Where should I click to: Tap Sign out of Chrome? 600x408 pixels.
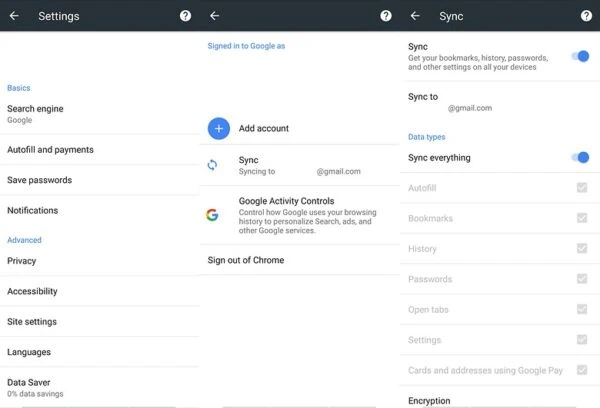300,260
